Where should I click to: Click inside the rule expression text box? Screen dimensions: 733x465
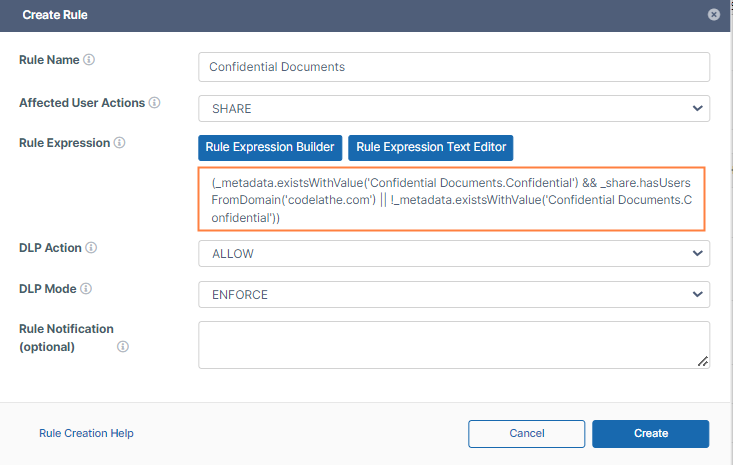[x=454, y=200]
